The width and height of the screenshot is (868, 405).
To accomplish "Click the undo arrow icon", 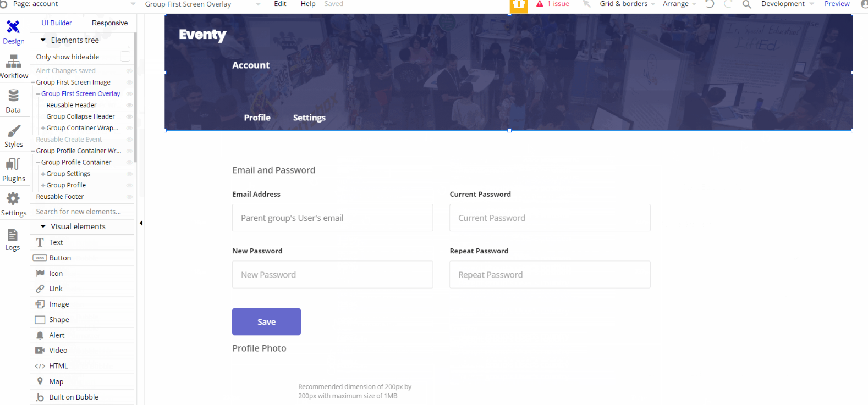I will click(710, 4).
